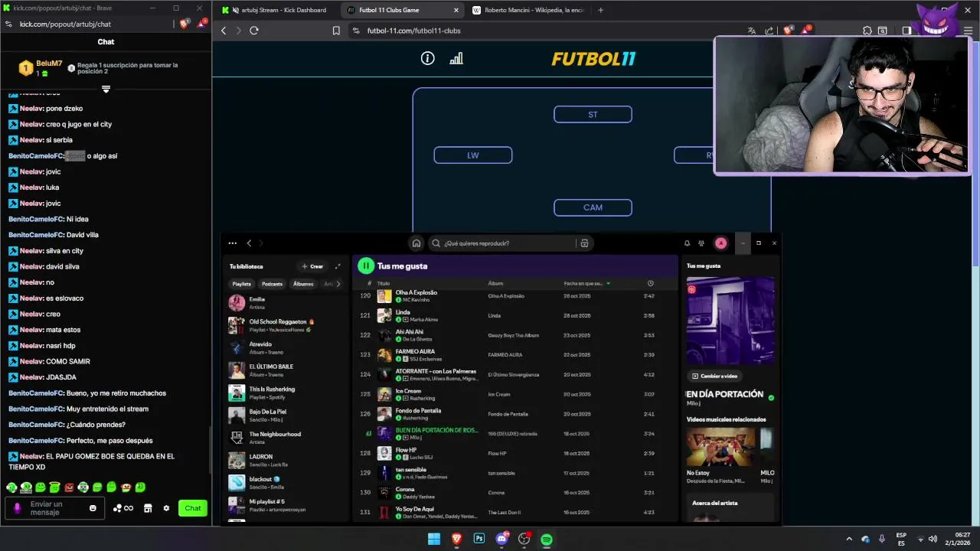The image size is (980, 551).
Task: Reload the futbol-11.com page
Action: pyautogui.click(x=254, y=31)
